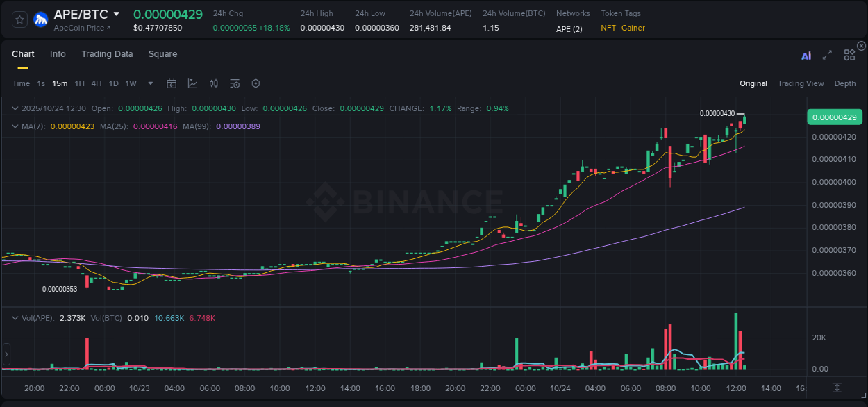The height and width of the screenshot is (407, 868).
Task: Open the extra timeframes dropdown arrow
Action: point(149,83)
